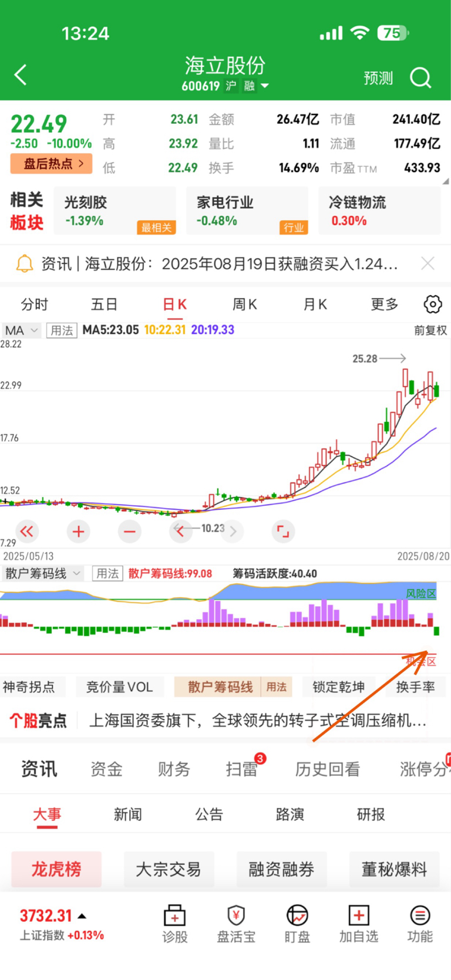Select 龙虎榜 filter chip

click(56, 869)
